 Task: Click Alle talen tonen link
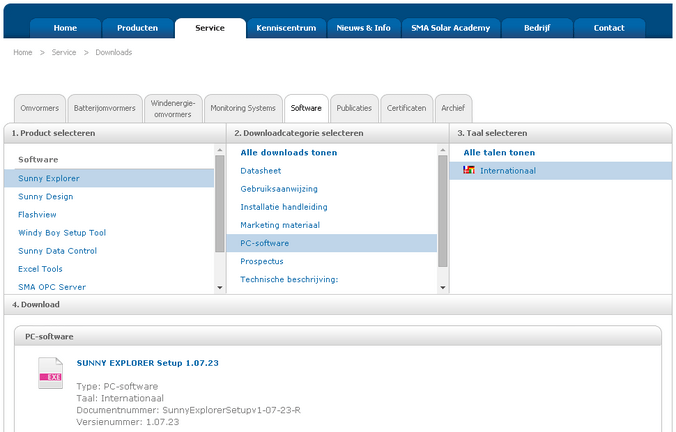tap(499, 153)
